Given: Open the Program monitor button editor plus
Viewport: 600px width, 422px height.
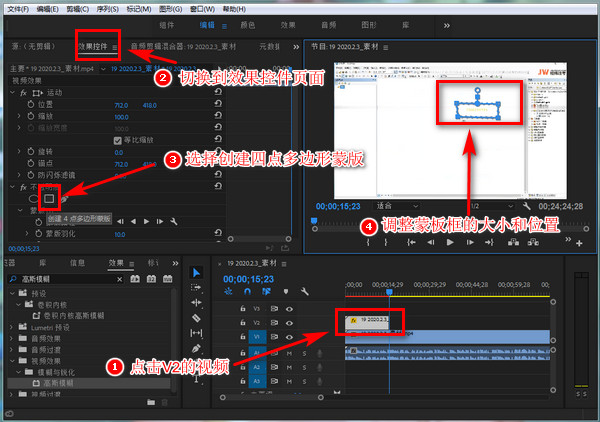Looking at the screenshot, I should (x=579, y=243).
